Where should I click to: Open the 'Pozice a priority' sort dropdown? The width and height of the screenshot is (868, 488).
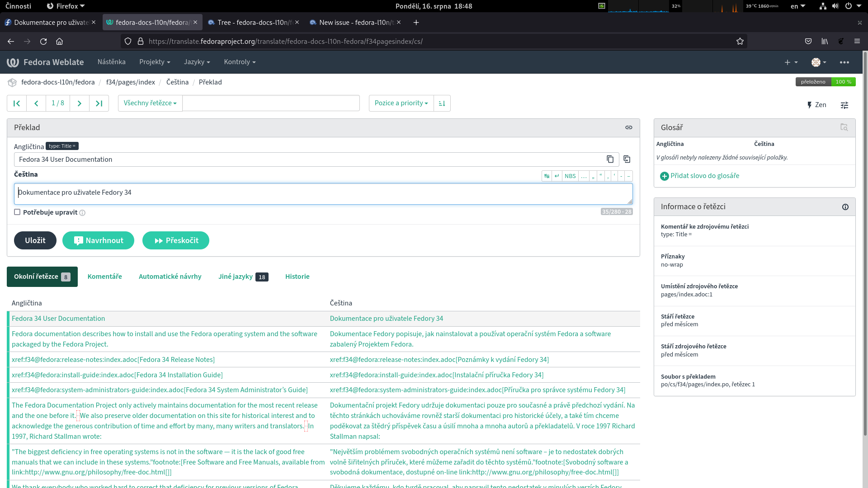[x=401, y=103]
